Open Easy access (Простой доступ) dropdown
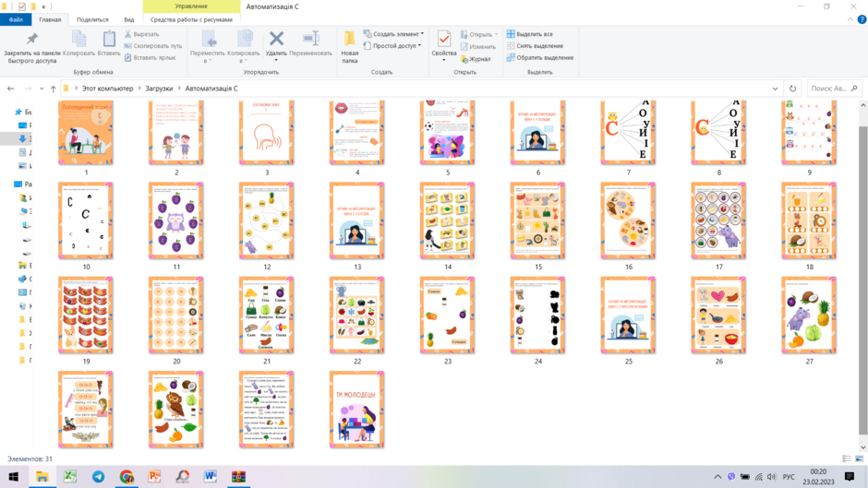Screen dimensions: 868x488 (x=392, y=46)
